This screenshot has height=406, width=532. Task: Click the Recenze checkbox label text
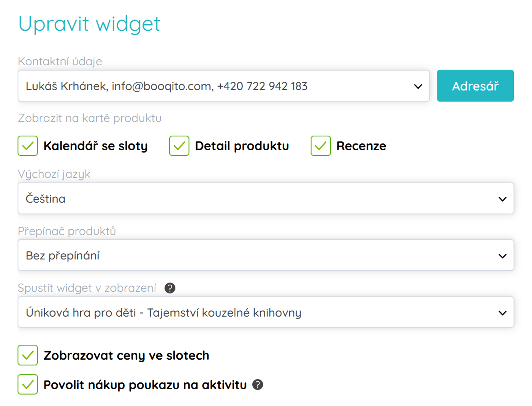coord(361,146)
